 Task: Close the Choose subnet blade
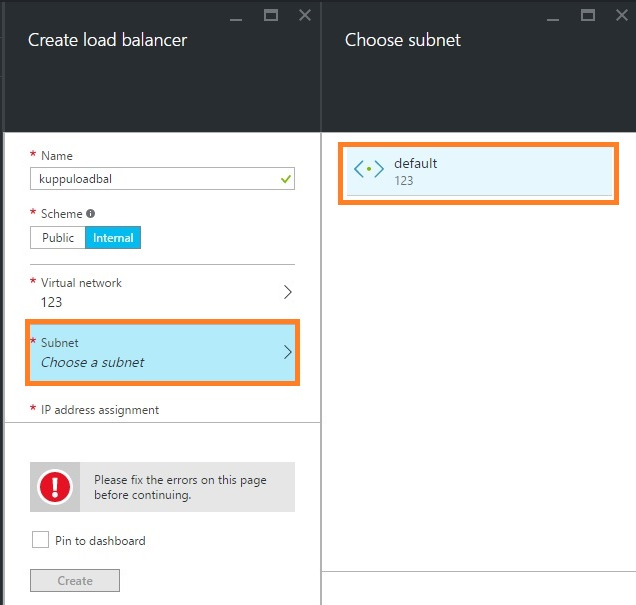click(621, 15)
